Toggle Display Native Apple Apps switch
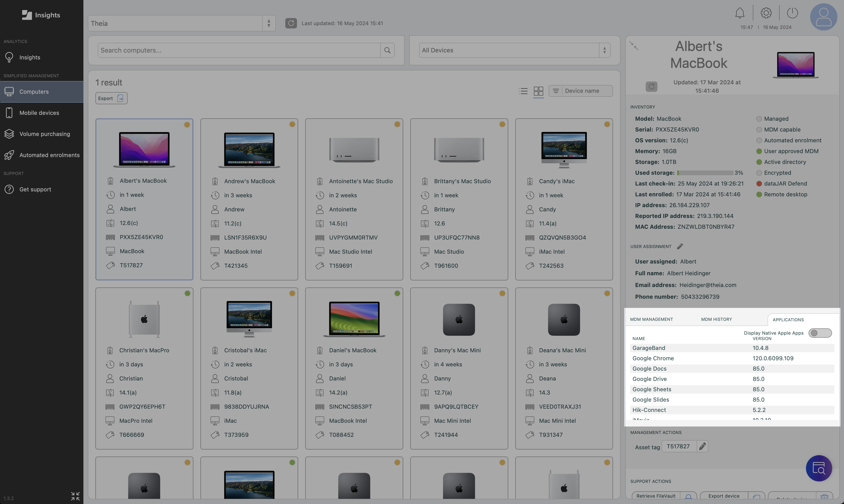Viewport: 844px width, 504px height. pyautogui.click(x=820, y=333)
